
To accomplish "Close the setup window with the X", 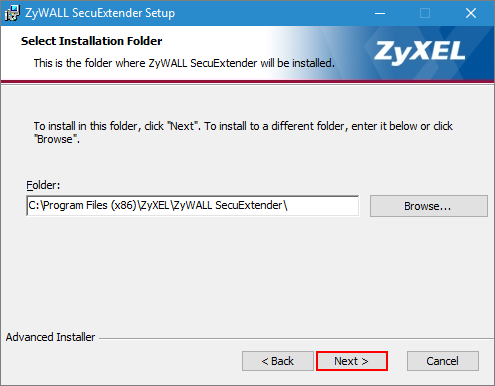I will pyautogui.click(x=471, y=13).
